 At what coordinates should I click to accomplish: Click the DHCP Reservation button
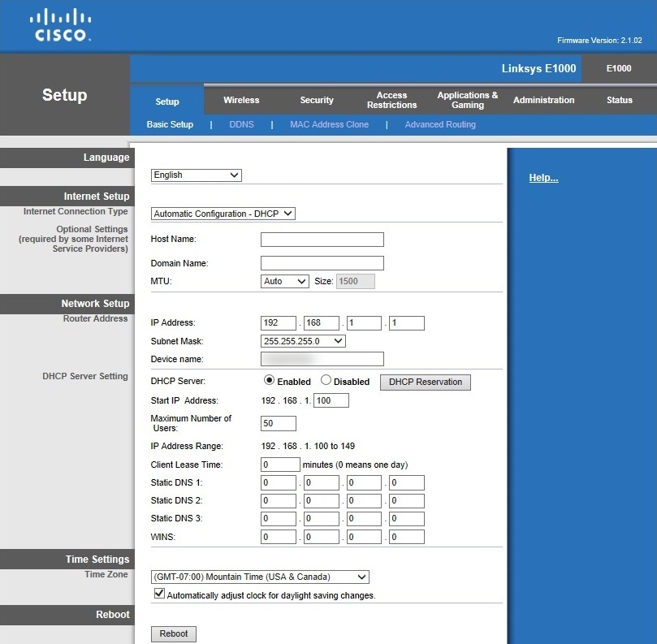click(x=425, y=382)
